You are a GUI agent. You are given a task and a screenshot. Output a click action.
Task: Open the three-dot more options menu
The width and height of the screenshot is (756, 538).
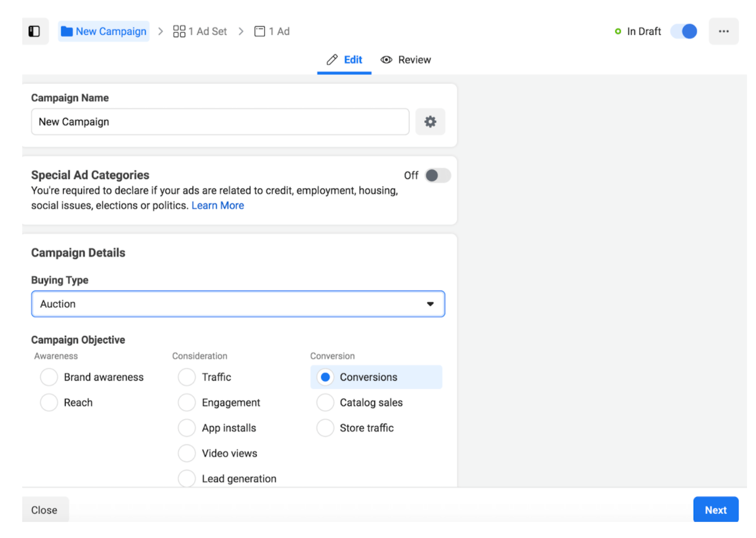point(724,32)
